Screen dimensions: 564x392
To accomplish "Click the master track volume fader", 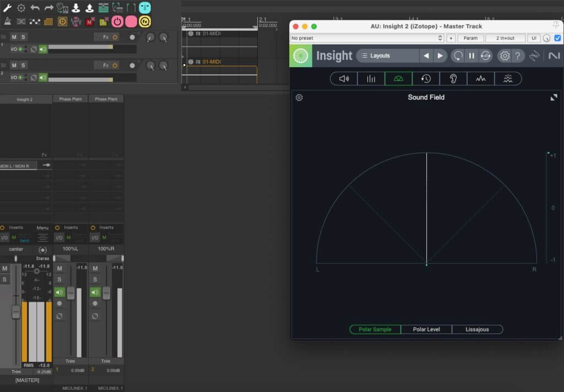I will pyautogui.click(x=16, y=312).
